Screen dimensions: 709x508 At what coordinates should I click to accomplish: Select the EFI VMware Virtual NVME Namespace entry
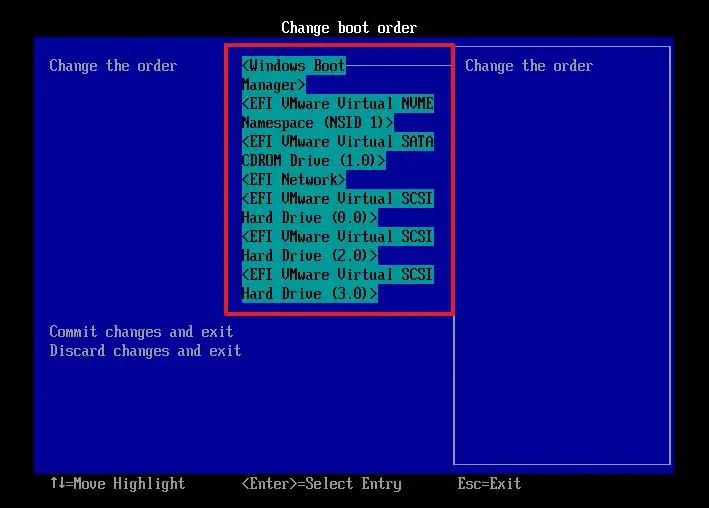(338, 113)
